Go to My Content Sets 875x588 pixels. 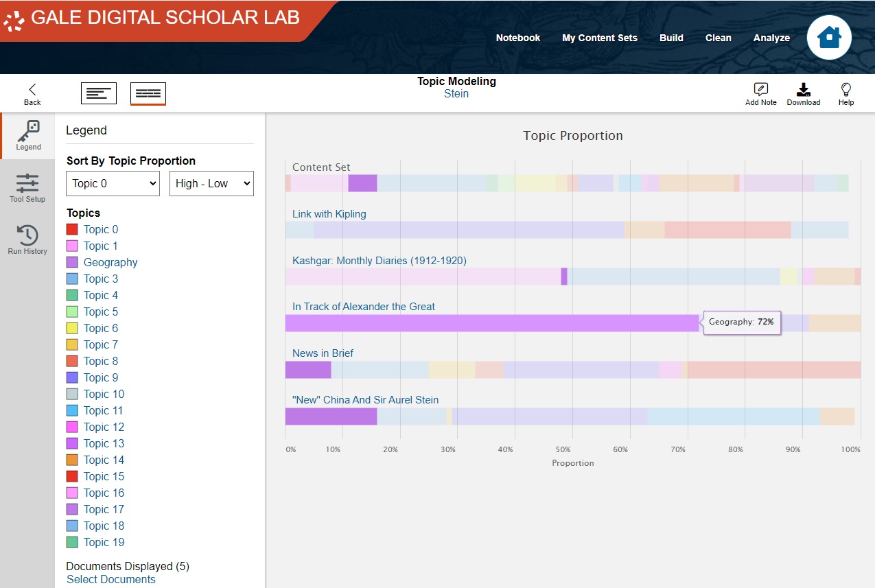(600, 38)
